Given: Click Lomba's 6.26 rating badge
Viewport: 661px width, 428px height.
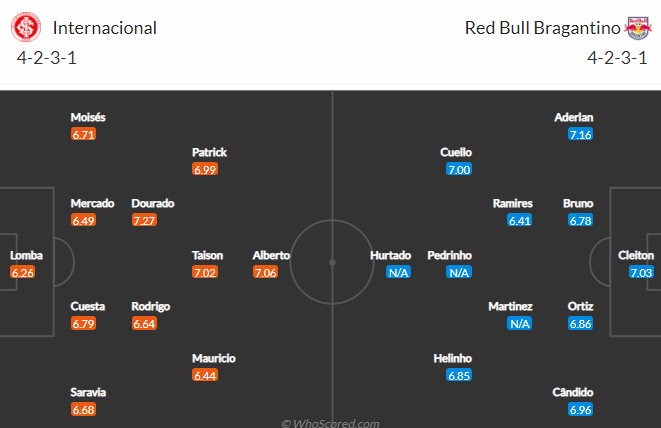Looking at the screenshot, I should coord(22,272).
